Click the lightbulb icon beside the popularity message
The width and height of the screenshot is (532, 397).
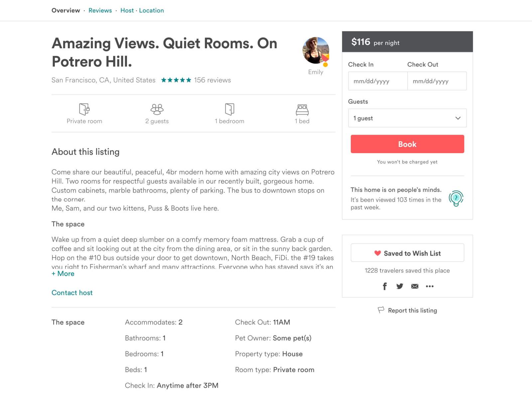click(457, 198)
